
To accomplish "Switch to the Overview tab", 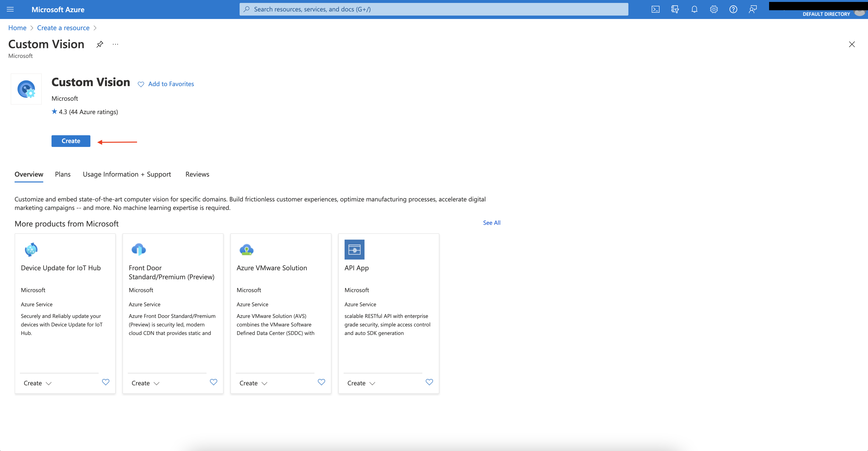I will point(29,174).
